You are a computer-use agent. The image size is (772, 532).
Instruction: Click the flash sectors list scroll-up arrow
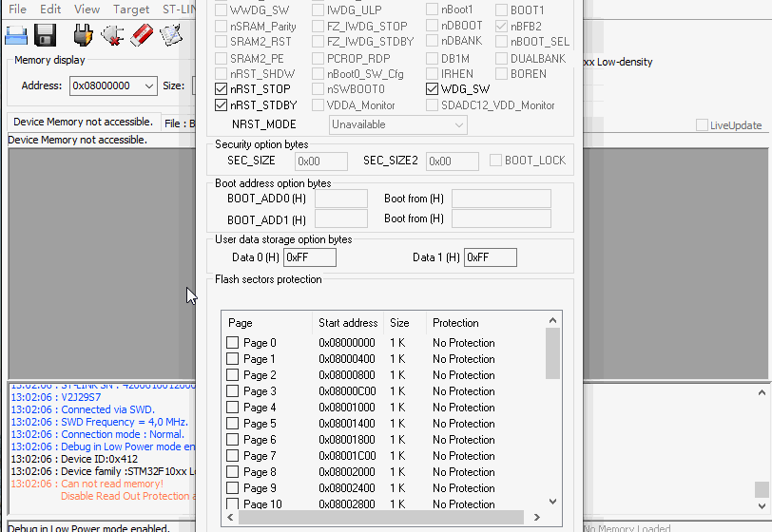click(x=553, y=320)
